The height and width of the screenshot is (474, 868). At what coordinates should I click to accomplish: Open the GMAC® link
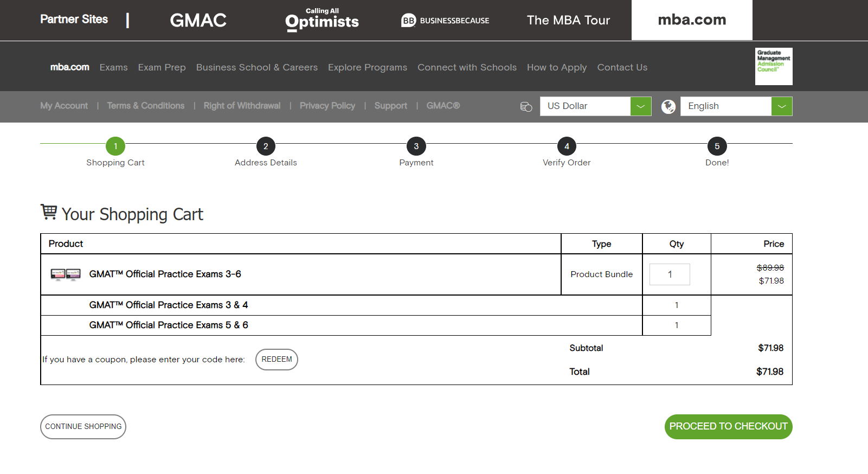click(x=443, y=106)
